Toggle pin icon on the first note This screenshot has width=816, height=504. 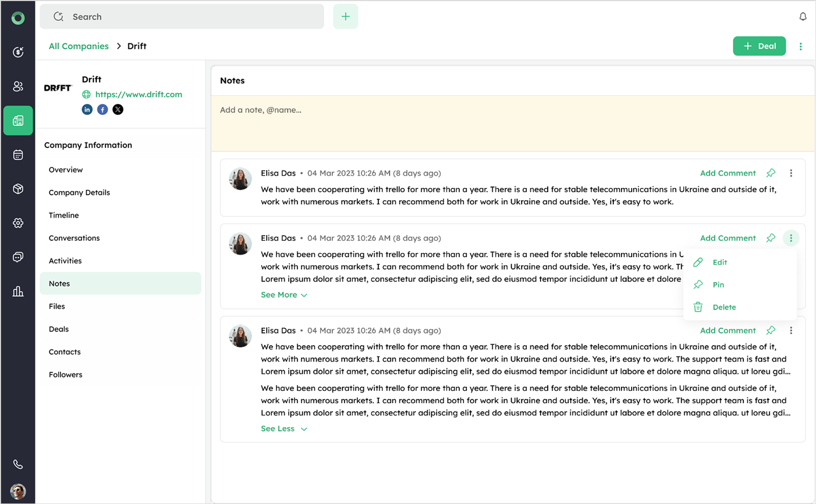(771, 173)
